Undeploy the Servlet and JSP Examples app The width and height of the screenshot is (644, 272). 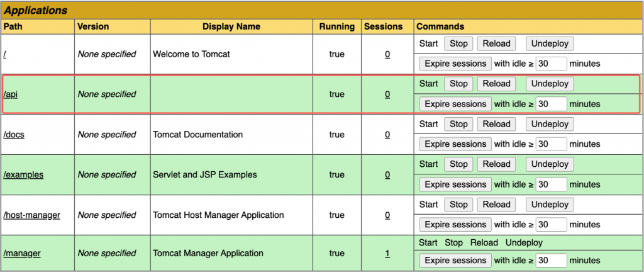pos(550,164)
